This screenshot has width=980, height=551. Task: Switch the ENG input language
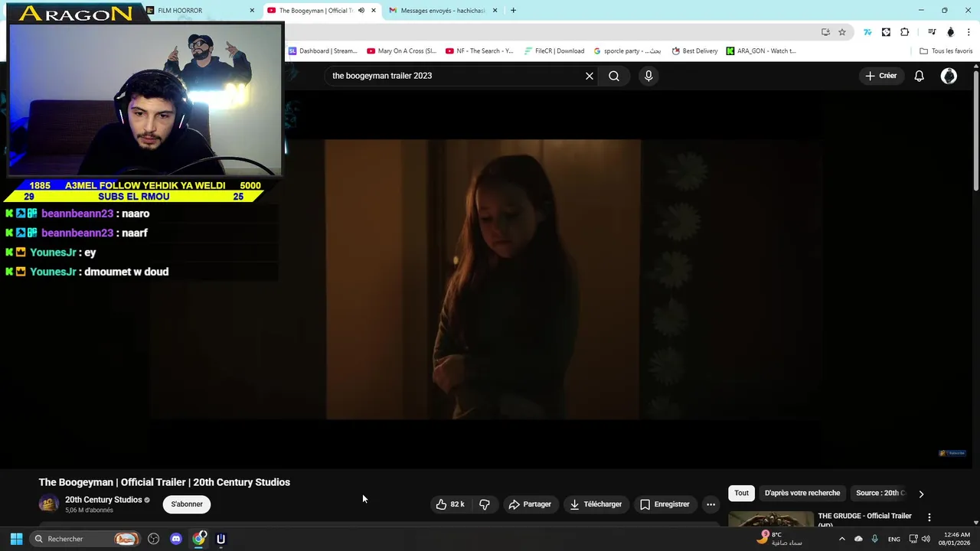click(x=893, y=540)
